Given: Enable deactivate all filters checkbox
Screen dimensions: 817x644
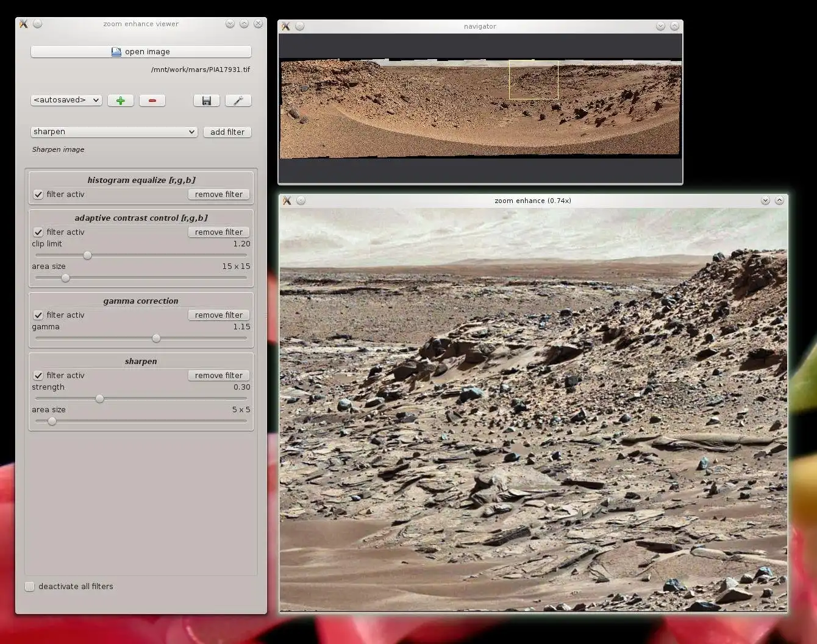Looking at the screenshot, I should click(30, 587).
